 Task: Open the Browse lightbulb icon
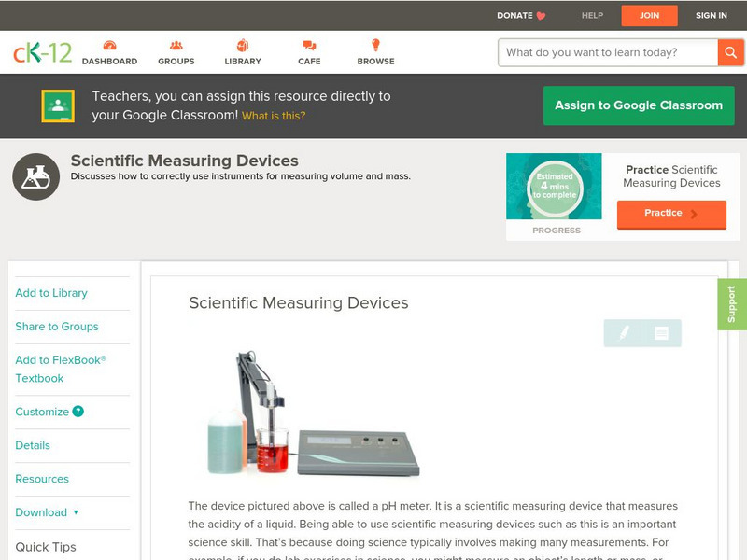376,46
